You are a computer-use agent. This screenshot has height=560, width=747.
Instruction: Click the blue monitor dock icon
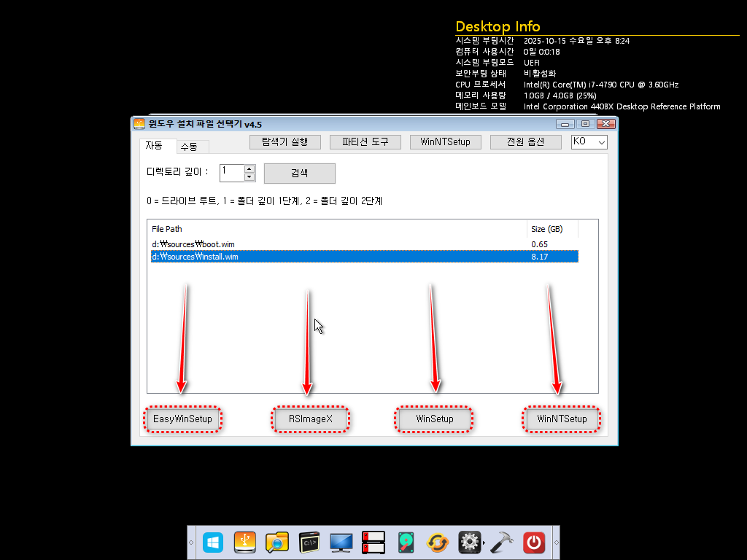341,542
